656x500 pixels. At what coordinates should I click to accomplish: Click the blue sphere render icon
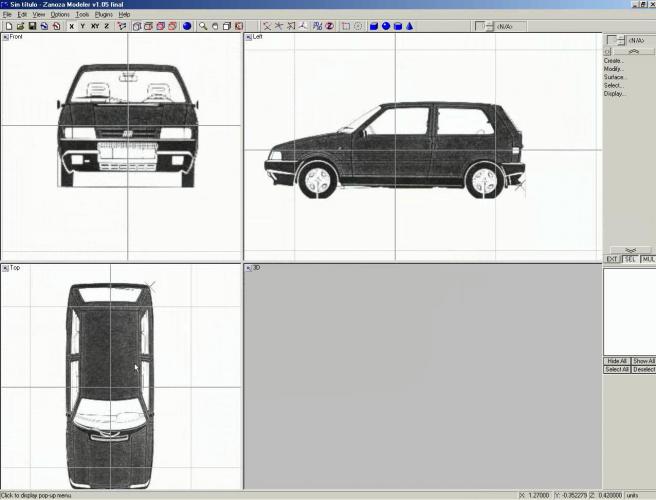tap(187, 26)
